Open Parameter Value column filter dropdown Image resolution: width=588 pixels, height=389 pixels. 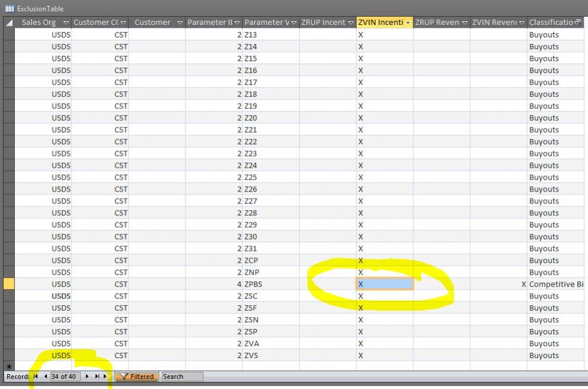[x=294, y=23]
